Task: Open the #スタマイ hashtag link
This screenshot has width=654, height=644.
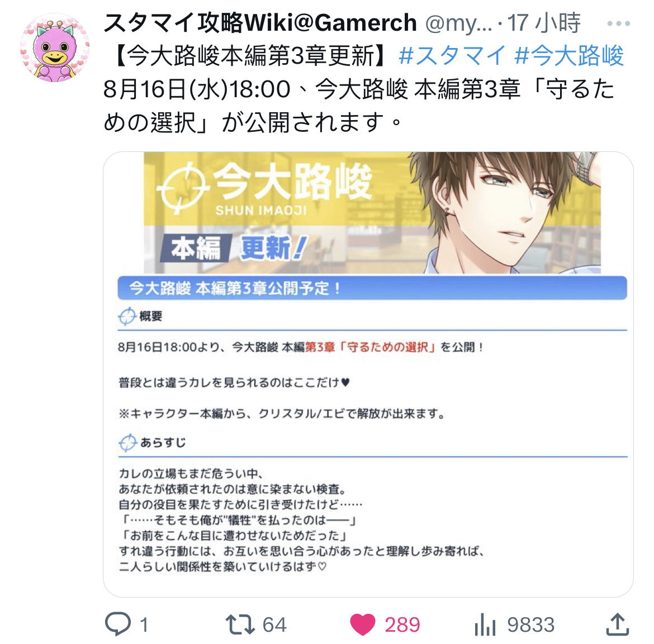Action: tap(452, 56)
